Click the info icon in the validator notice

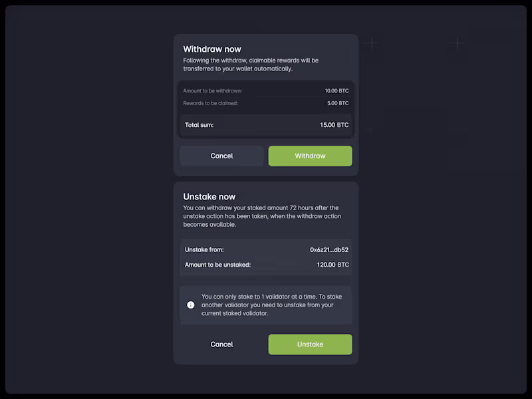click(x=191, y=305)
